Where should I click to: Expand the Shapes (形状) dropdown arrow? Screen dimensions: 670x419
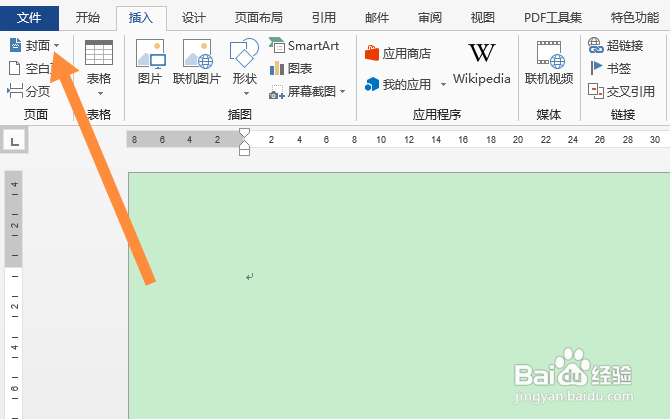point(246,94)
